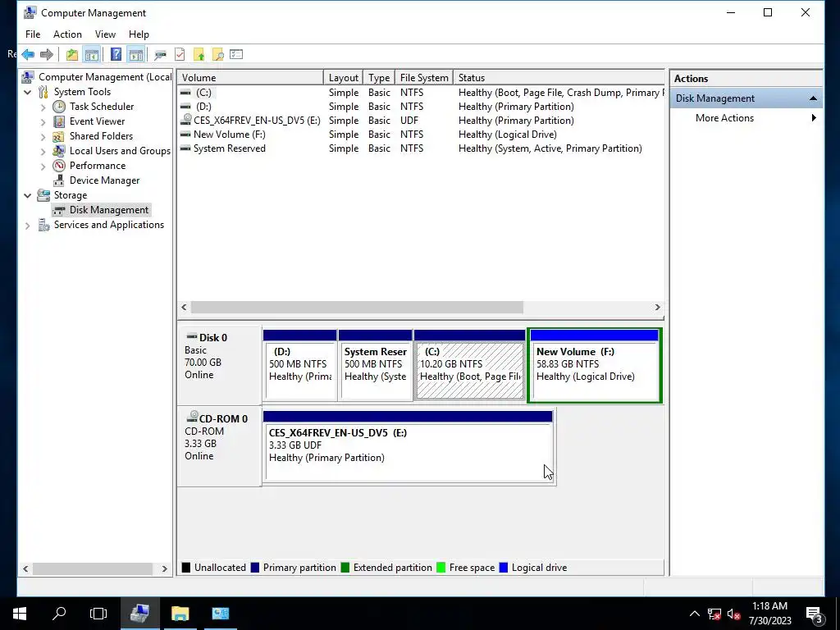Select the CES_X64FREV_EN-US_DV5 (E:) partition block
The width and height of the screenshot is (840, 630).
409,446
